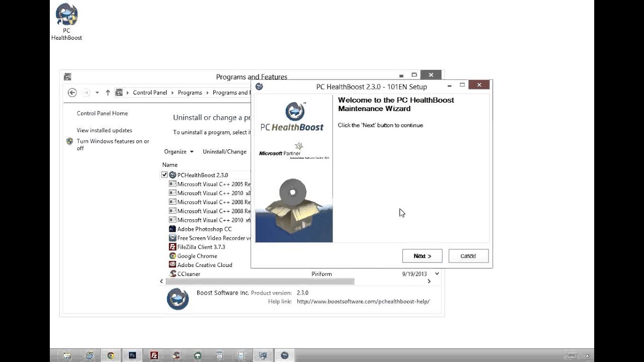Toggle the PCHealthBoost 2.3.0 checkbox
The height and width of the screenshot is (362, 644).
coord(165,175)
